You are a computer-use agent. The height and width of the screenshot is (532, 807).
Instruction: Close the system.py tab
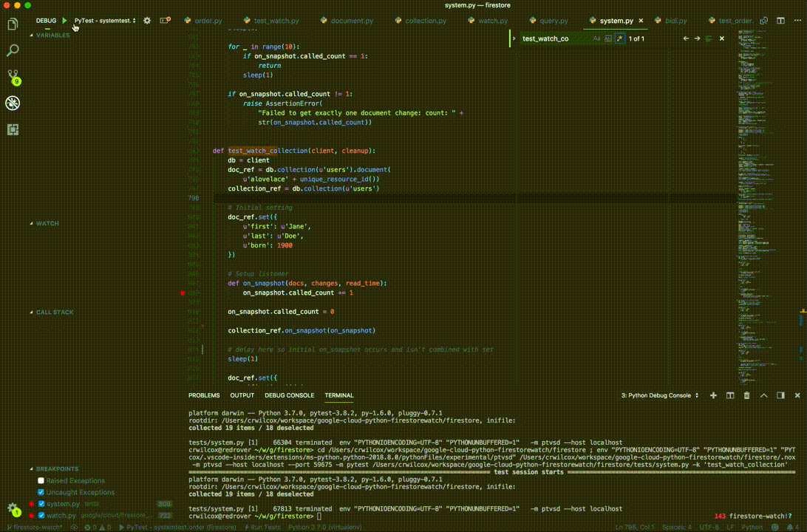(641, 21)
